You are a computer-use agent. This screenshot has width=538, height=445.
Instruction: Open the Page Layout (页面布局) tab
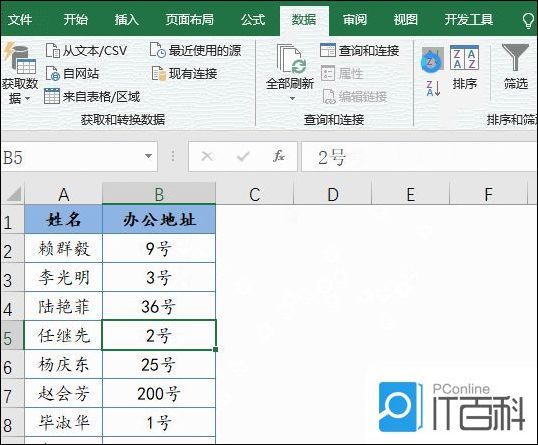coord(190,20)
